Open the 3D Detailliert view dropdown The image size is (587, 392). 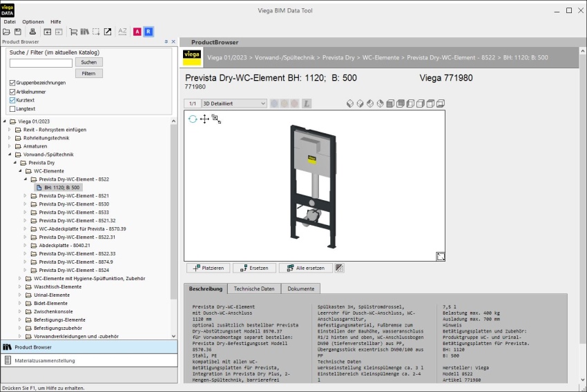[234, 104]
